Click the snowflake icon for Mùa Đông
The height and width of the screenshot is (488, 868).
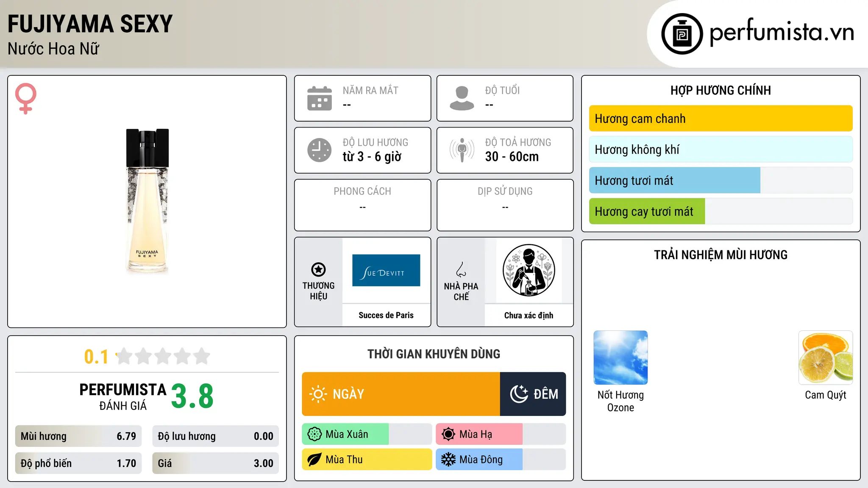pos(448,460)
